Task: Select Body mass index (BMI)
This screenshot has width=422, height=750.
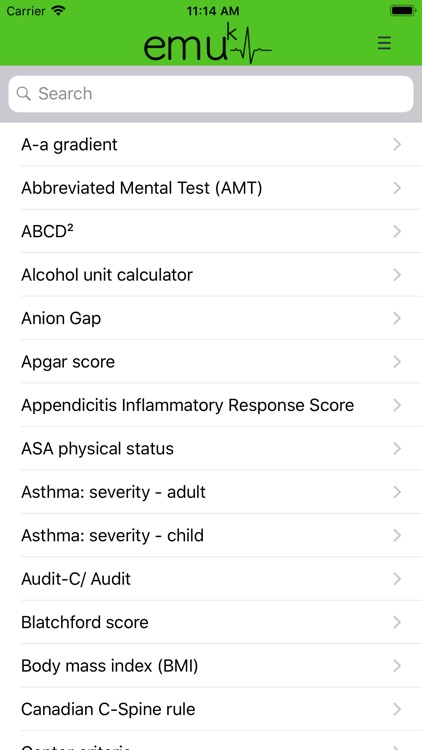Action: pyautogui.click(x=211, y=666)
